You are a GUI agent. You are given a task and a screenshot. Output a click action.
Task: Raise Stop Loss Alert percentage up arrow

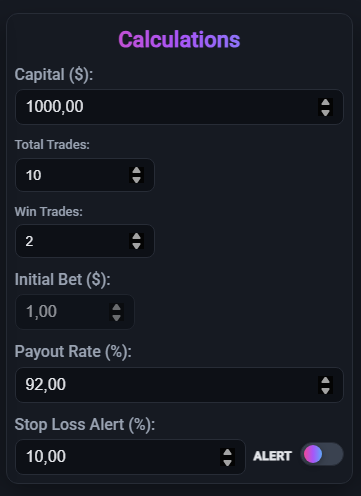coord(227,453)
